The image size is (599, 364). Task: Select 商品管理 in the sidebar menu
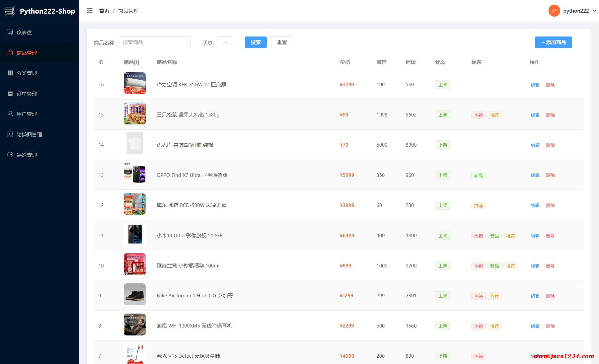tap(27, 53)
